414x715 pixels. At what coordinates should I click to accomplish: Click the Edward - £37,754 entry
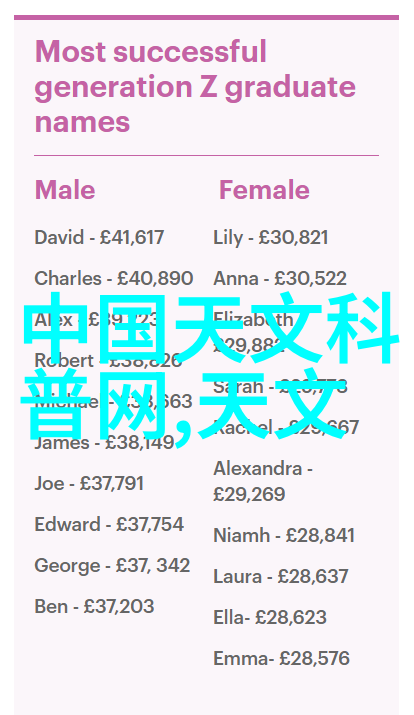109,524
